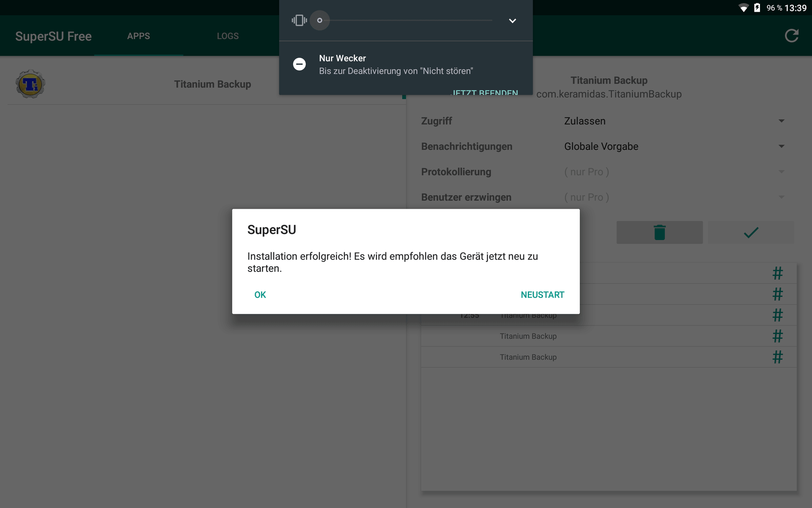Open Titanium Backup app icon in list
This screenshot has width=812, height=508.
tap(30, 84)
